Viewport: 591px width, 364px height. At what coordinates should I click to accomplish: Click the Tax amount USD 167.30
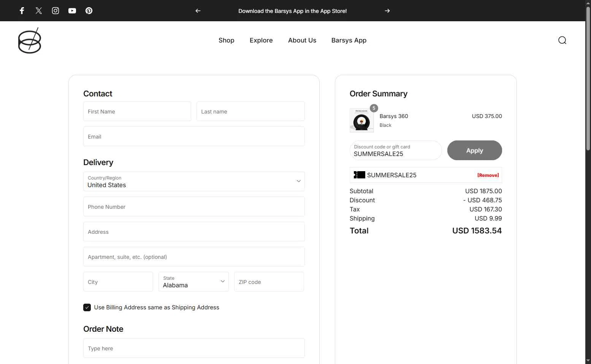click(x=486, y=209)
